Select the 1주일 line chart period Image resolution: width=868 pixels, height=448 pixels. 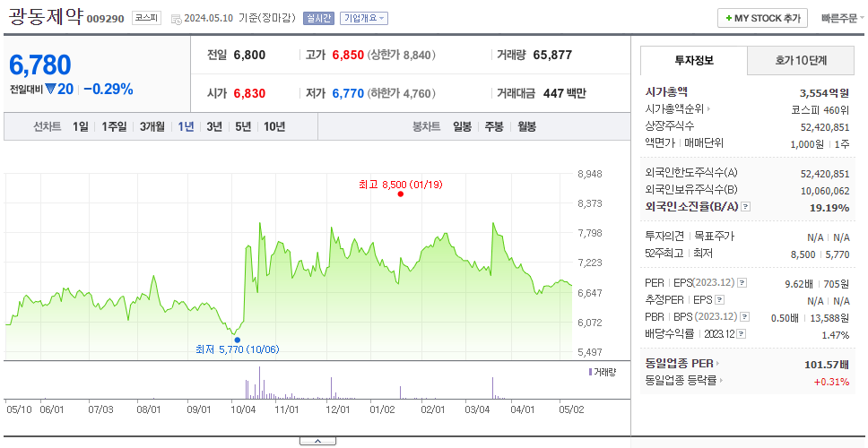[114, 126]
